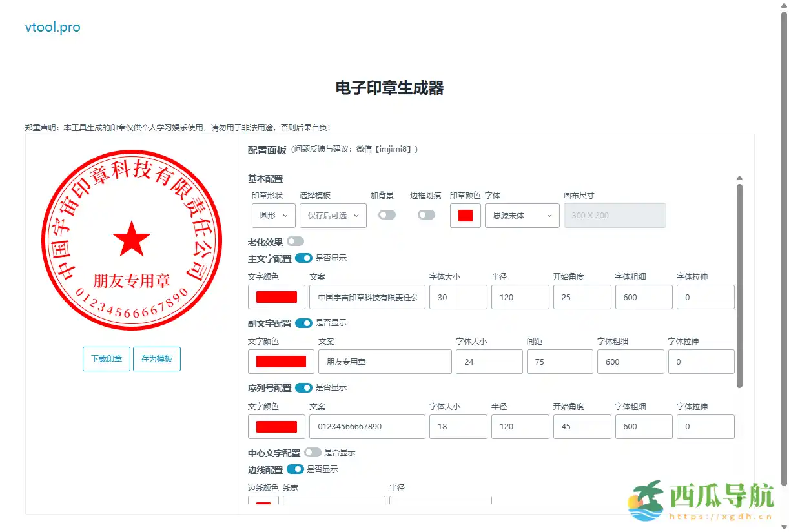The width and height of the screenshot is (789, 532).
Task: Hide the 主文字配置 main text display
Action: point(303,258)
